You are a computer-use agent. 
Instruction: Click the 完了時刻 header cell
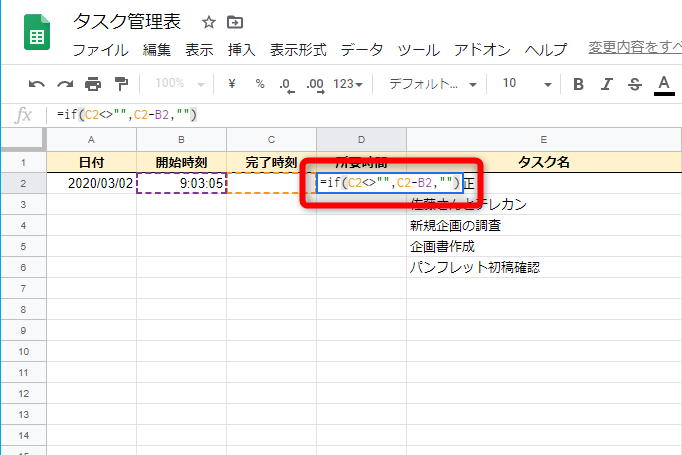click(x=271, y=163)
